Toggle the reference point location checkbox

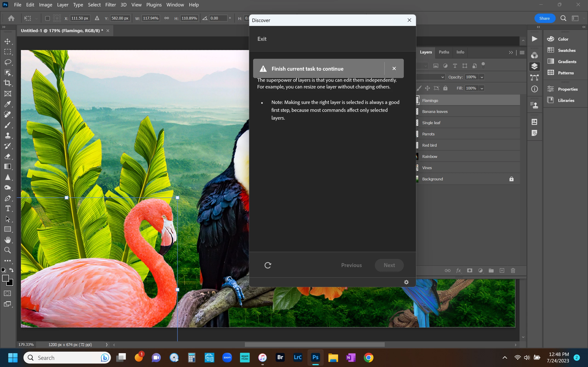[48, 18]
